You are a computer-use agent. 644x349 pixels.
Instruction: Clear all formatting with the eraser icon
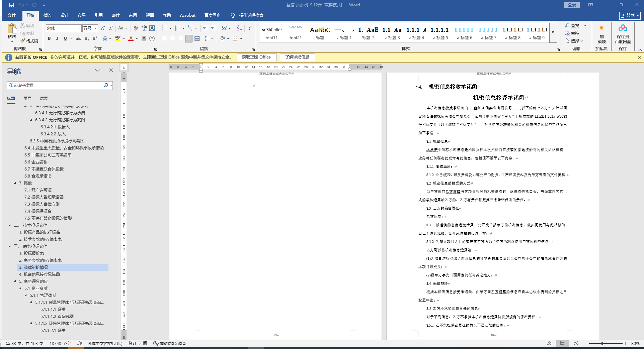coord(136,28)
